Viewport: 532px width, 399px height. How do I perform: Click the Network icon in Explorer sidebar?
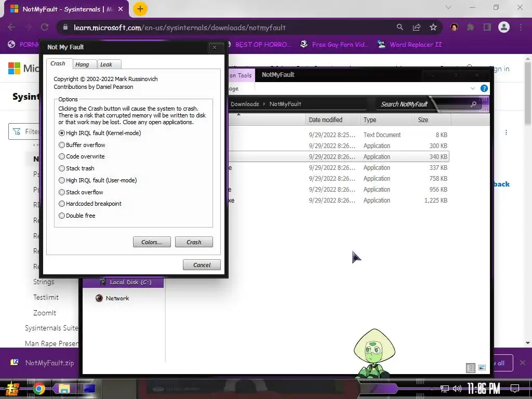coord(99,298)
